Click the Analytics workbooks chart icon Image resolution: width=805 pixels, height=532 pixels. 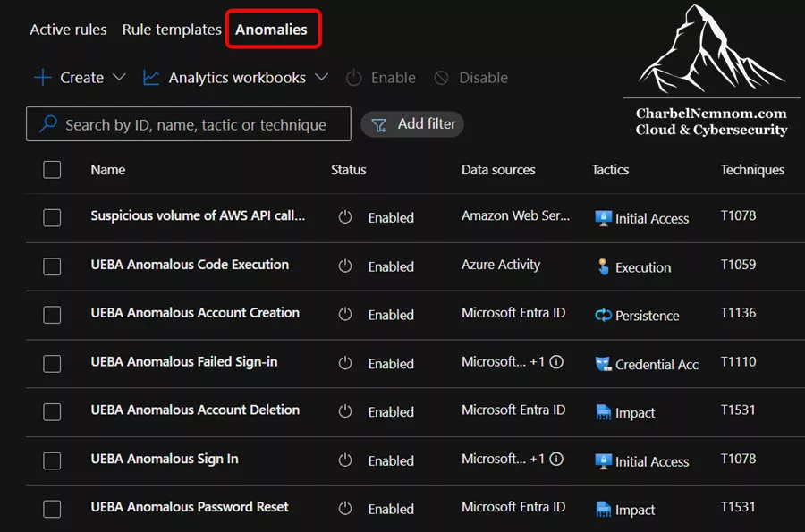click(151, 78)
